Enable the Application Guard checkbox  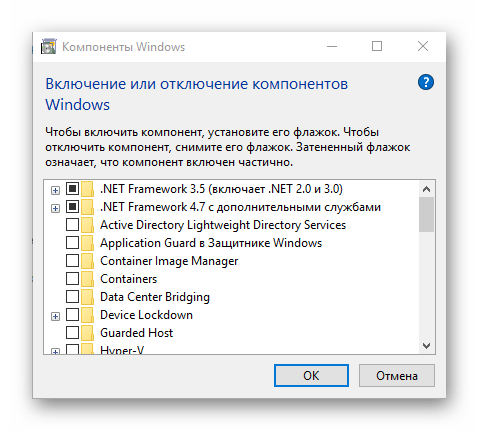pos(72,243)
